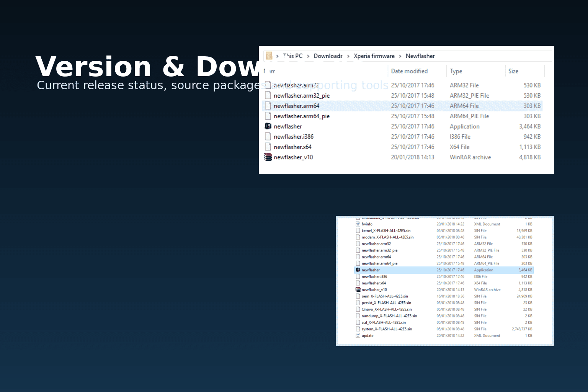Click oem_X-FLASH-ALL-42E5.sin file icon

coord(358,296)
